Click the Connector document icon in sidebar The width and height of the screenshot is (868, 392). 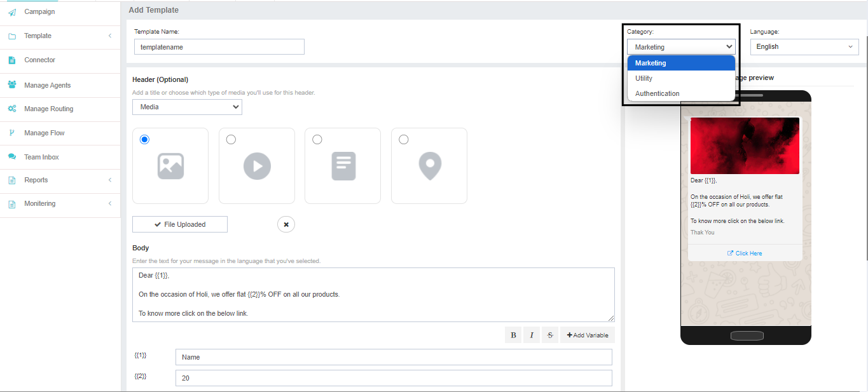[x=12, y=60]
